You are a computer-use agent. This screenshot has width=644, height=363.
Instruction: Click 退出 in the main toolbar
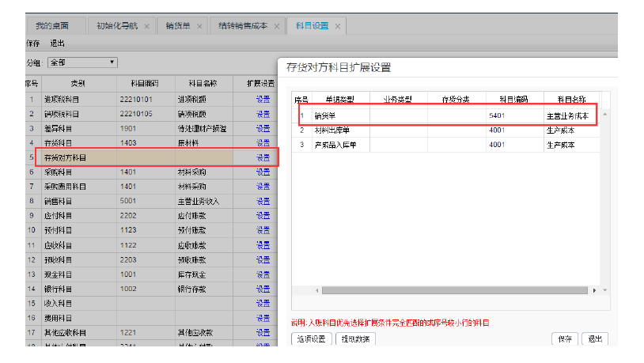57,43
